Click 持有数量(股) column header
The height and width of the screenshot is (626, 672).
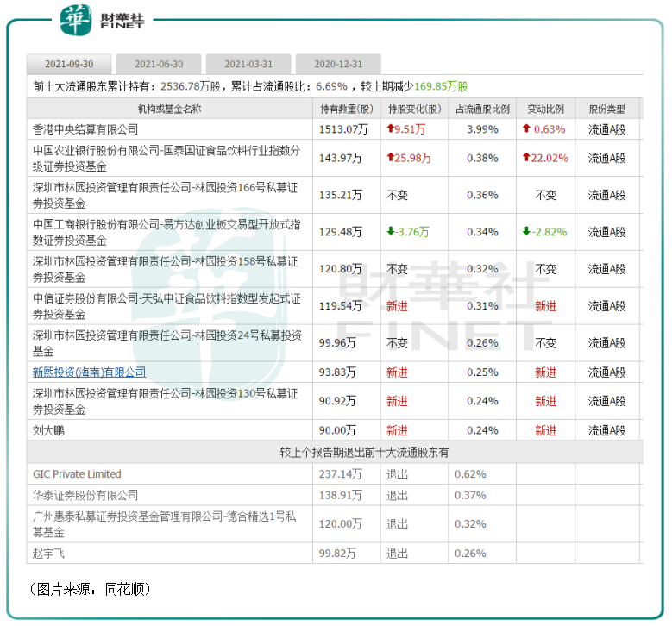347,110
